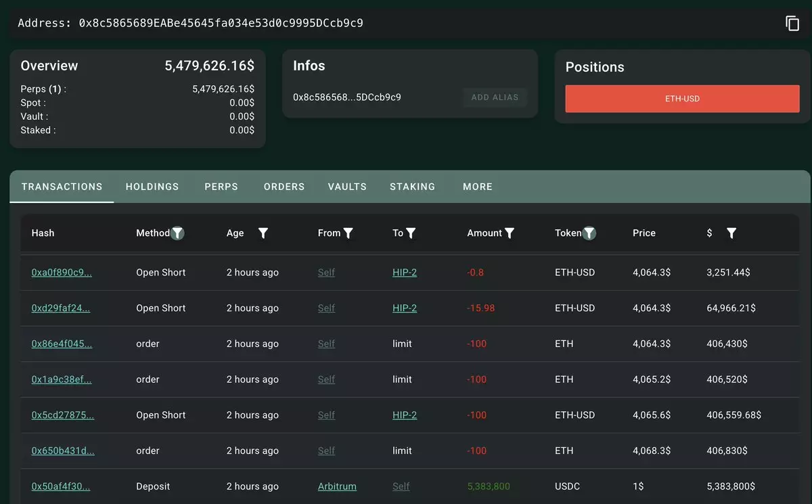This screenshot has height=504, width=812.
Task: Filter by Amount using funnel icon
Action: 510,233
